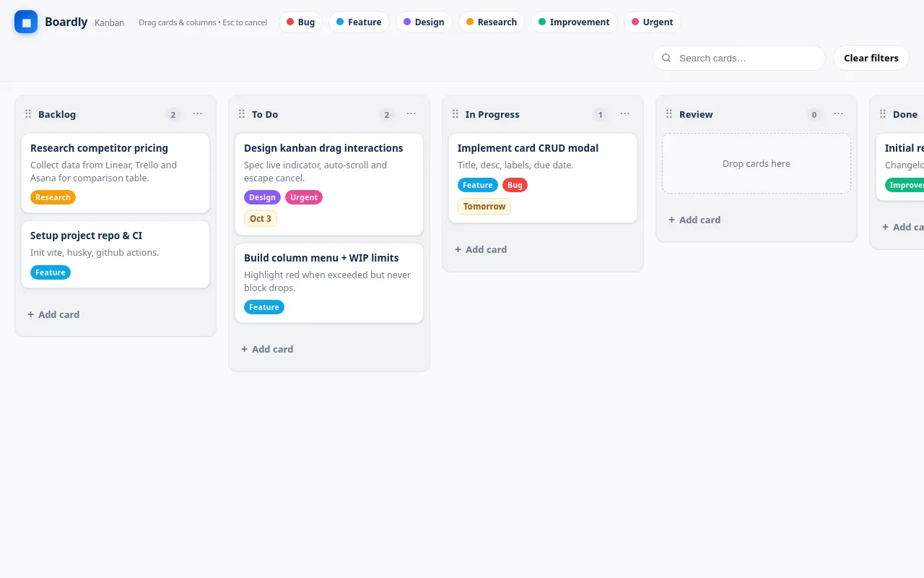924x578 pixels.
Task: Grab the Review column drag handle
Action: (669, 114)
